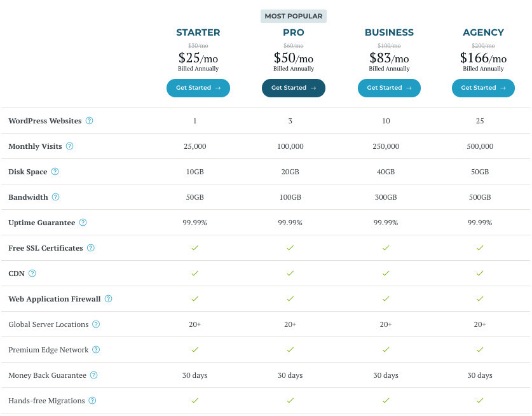532x416 pixels.
Task: Click Business's 10 WordPress websites value
Action: click(x=386, y=121)
